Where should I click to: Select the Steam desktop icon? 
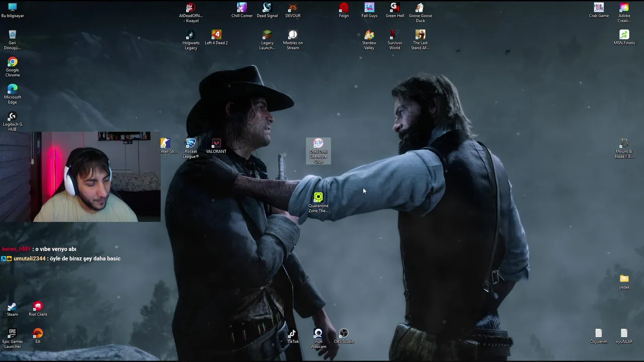[x=13, y=309]
